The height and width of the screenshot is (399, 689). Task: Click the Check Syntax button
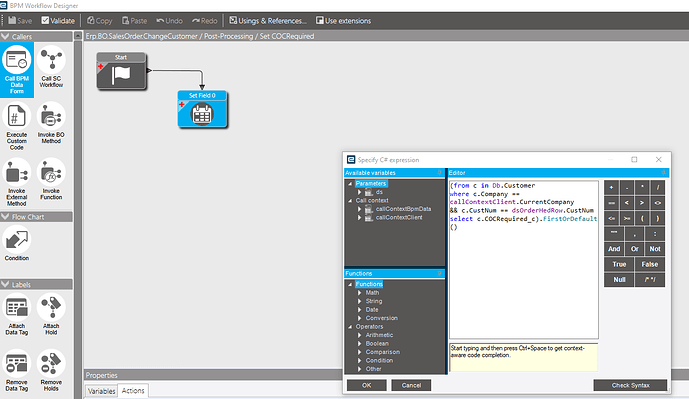point(630,385)
